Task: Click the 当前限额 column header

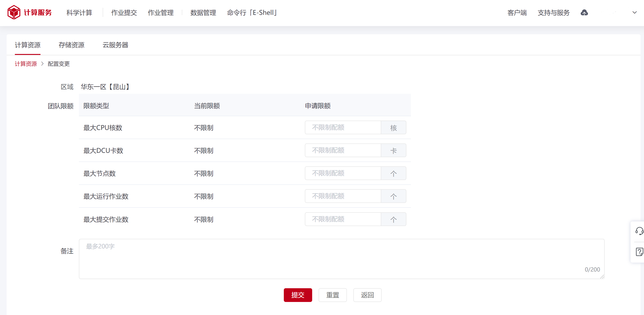Action: (x=207, y=106)
